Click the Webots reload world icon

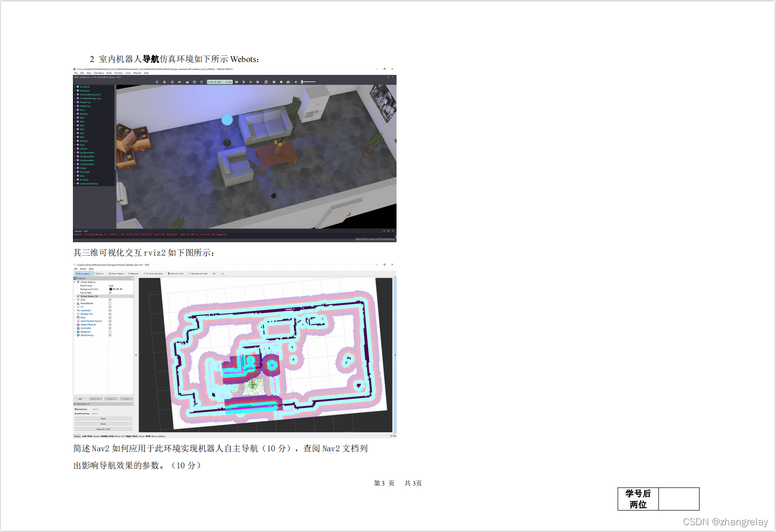click(202, 82)
